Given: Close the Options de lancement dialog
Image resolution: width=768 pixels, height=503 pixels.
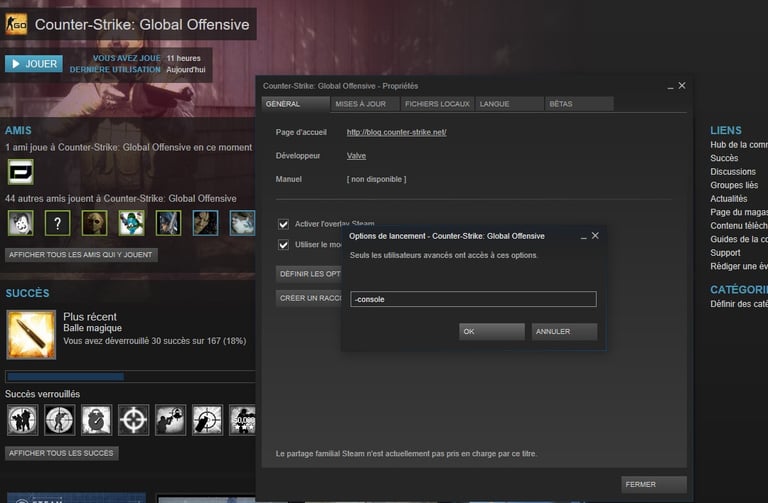Looking at the screenshot, I should [595, 236].
